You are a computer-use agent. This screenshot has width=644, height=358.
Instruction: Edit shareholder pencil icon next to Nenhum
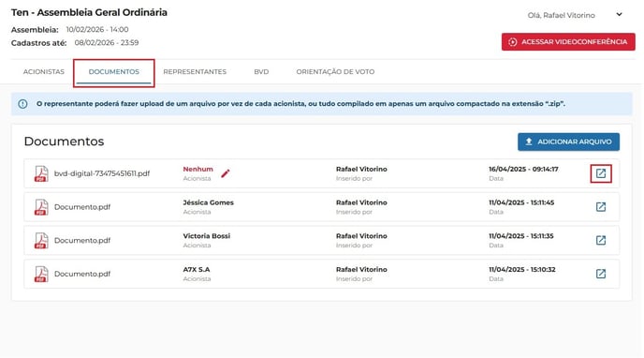click(x=225, y=174)
